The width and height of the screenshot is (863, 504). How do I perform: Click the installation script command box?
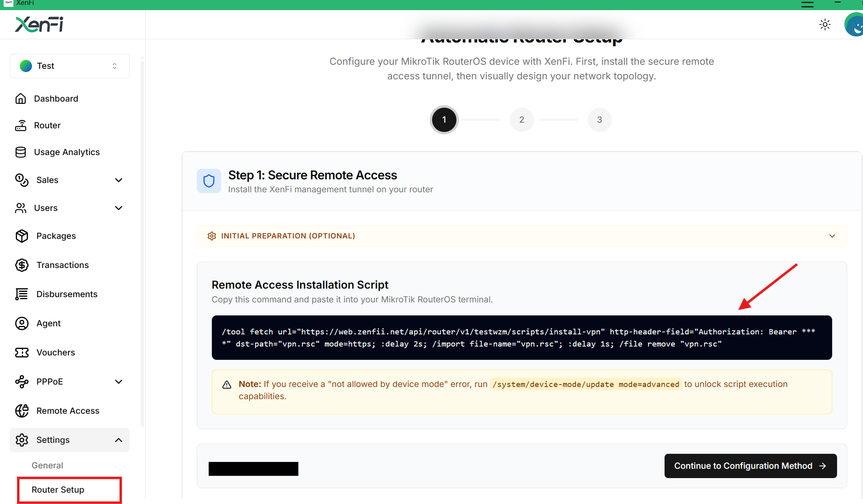(x=522, y=338)
